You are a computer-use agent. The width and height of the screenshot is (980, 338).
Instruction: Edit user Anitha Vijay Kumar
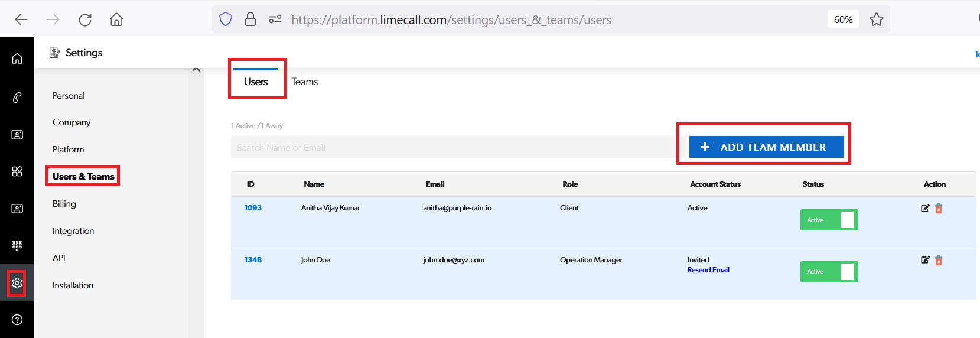(x=925, y=209)
